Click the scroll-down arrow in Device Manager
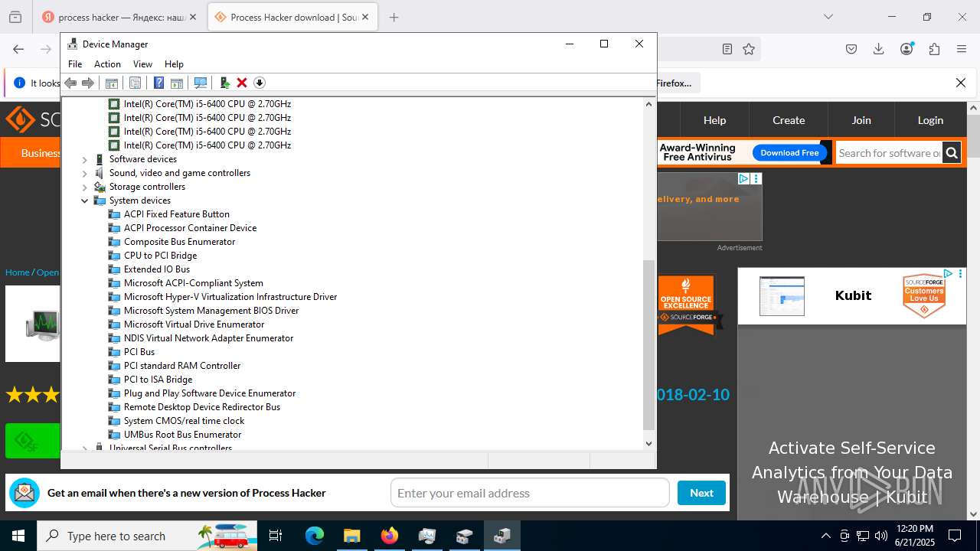 click(649, 443)
